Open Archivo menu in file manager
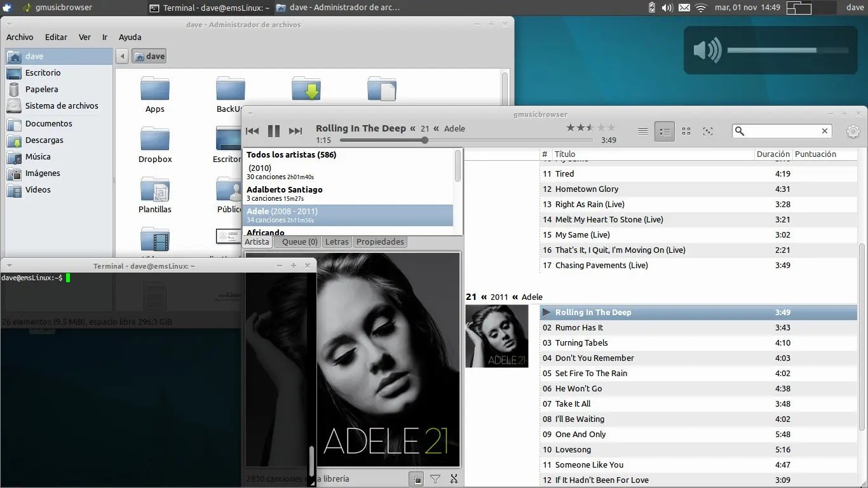 tap(20, 37)
